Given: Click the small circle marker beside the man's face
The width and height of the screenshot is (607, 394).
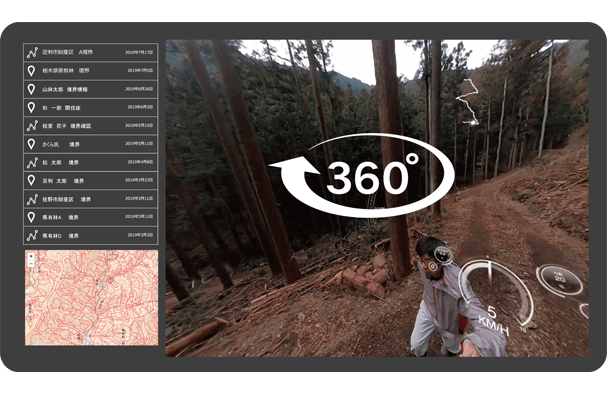Looking at the screenshot, I should [x=433, y=266].
